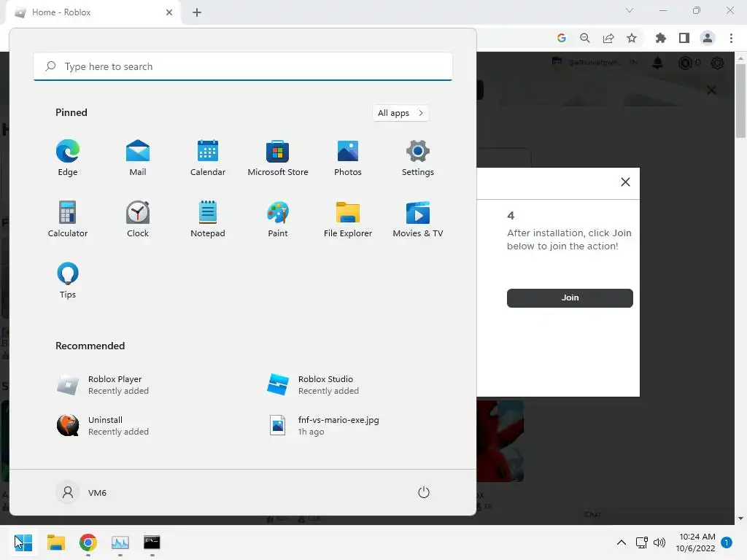This screenshot has width=747, height=560.
Task: Open Chrome's three-dot menu
Action: [x=731, y=38]
